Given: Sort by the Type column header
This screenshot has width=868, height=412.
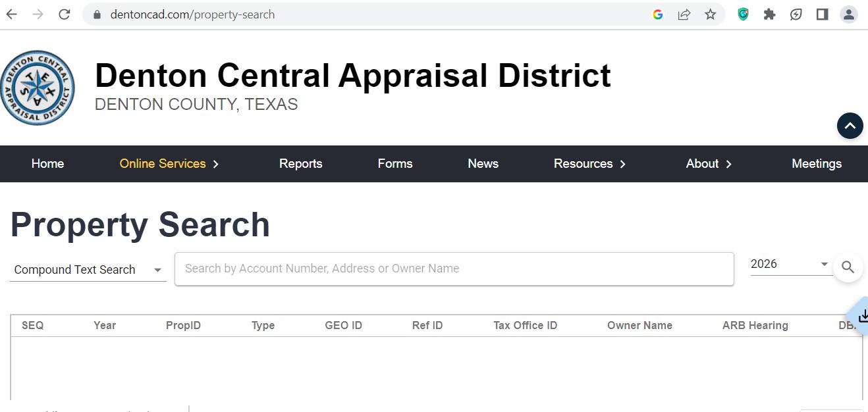Looking at the screenshot, I should [x=263, y=325].
